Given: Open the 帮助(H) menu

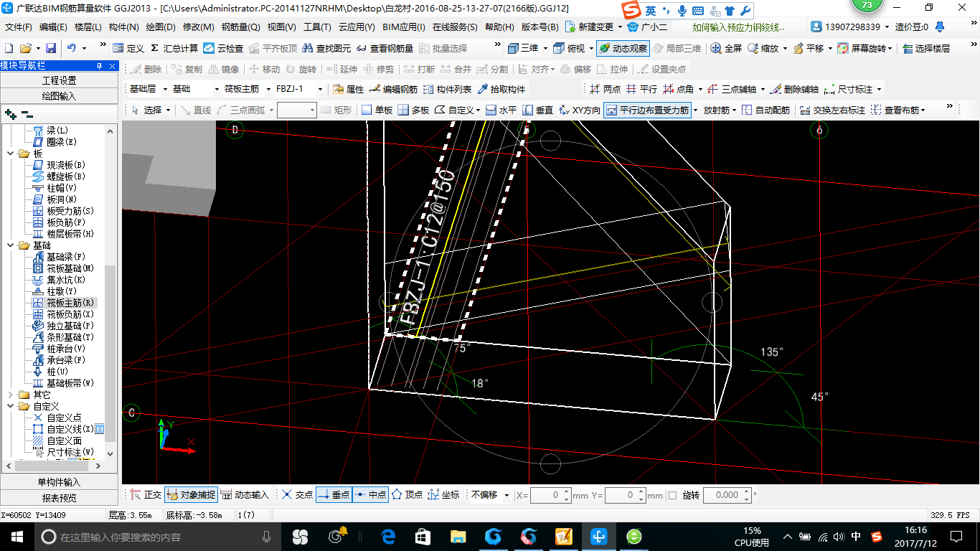Looking at the screenshot, I should pyautogui.click(x=499, y=27).
